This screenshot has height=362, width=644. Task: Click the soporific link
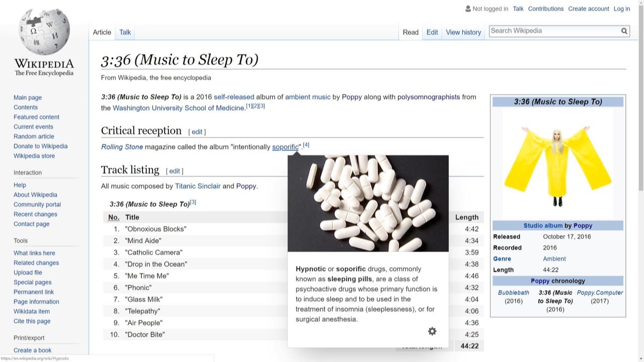click(x=285, y=147)
